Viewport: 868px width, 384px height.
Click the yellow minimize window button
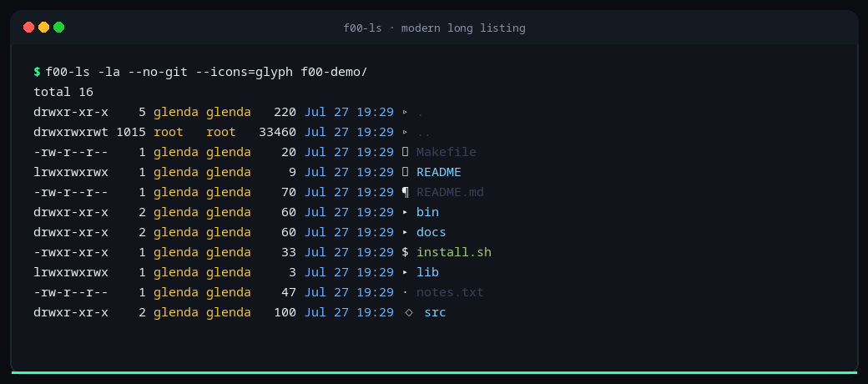[43, 27]
